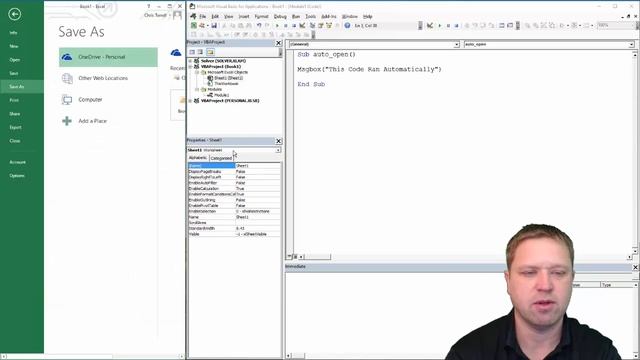Image resolution: width=640 pixels, height=360 pixels.
Task: Open the Info page in Excel backstage
Action: [13, 33]
